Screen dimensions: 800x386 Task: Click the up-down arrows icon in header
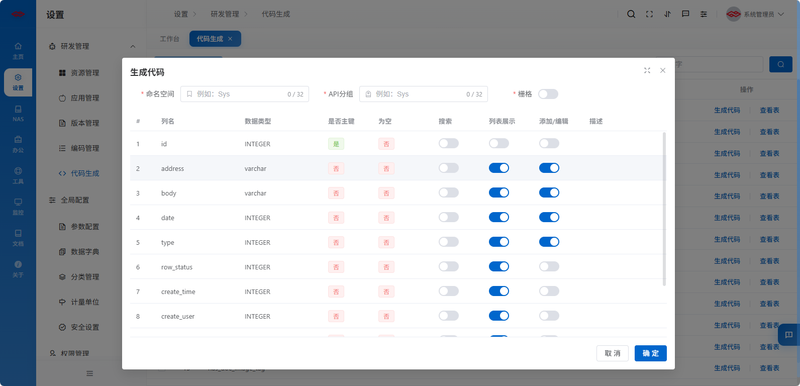(667, 14)
